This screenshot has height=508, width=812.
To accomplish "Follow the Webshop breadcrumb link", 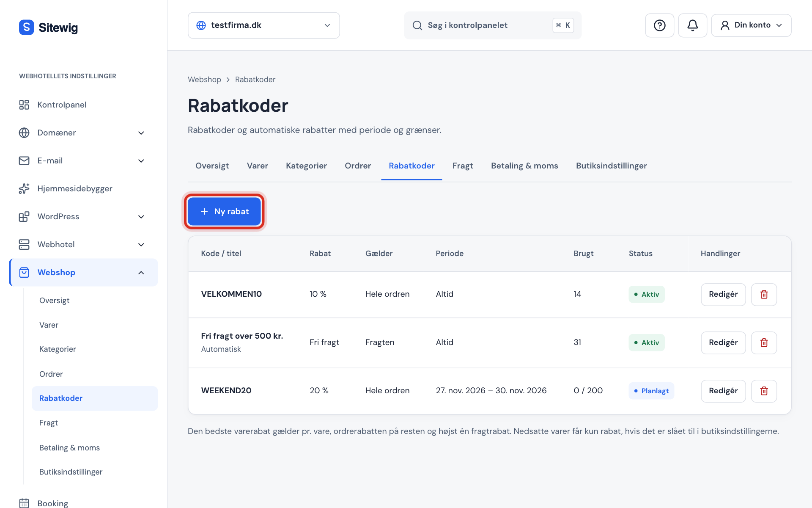I will coord(204,80).
